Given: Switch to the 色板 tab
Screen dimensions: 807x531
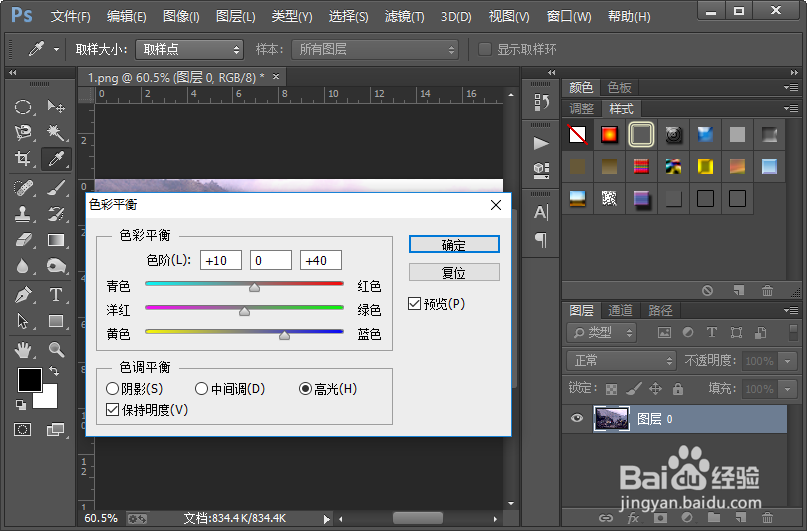Looking at the screenshot, I should point(619,87).
